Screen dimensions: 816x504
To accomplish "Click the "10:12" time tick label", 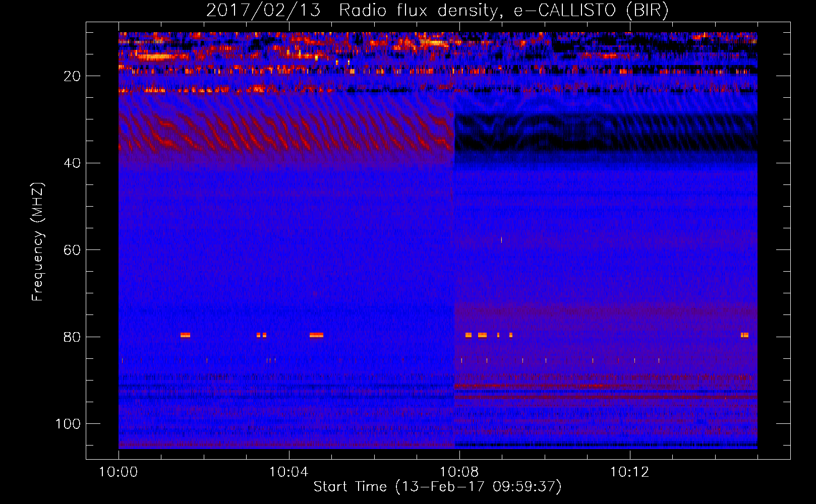I will (x=629, y=472).
